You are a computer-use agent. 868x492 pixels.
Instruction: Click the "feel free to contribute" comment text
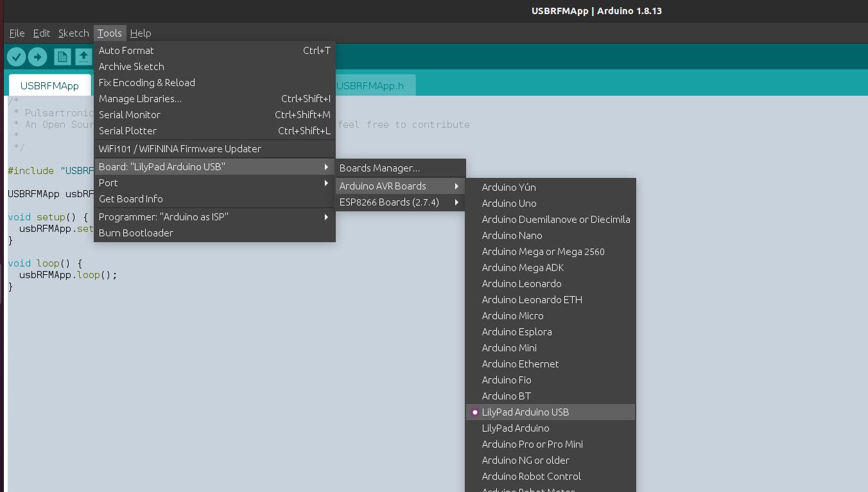tap(404, 125)
